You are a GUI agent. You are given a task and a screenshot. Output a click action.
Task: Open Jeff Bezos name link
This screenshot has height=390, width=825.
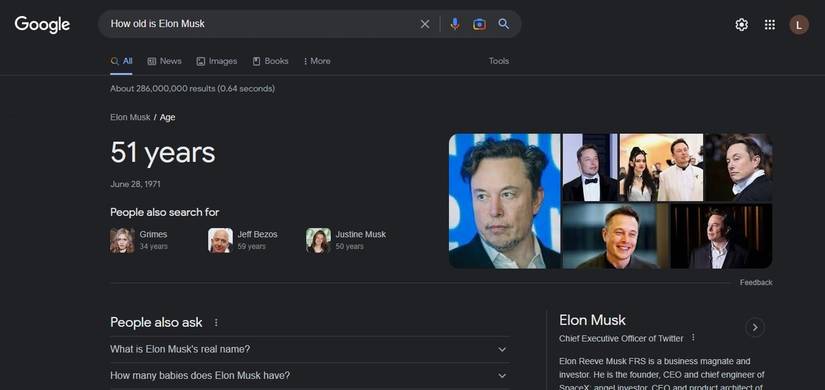tap(257, 234)
